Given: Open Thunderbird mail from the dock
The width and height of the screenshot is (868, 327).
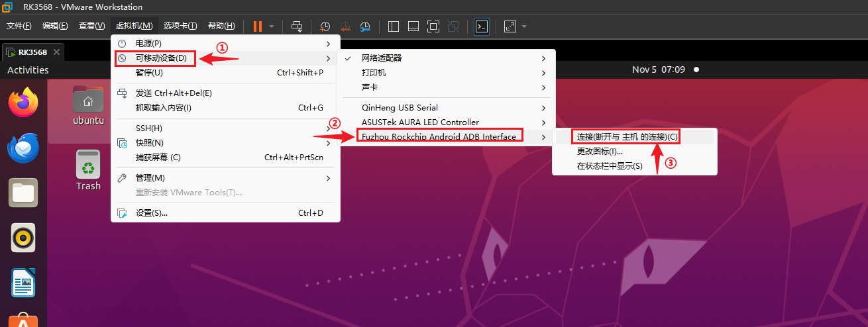Looking at the screenshot, I should 23,148.
